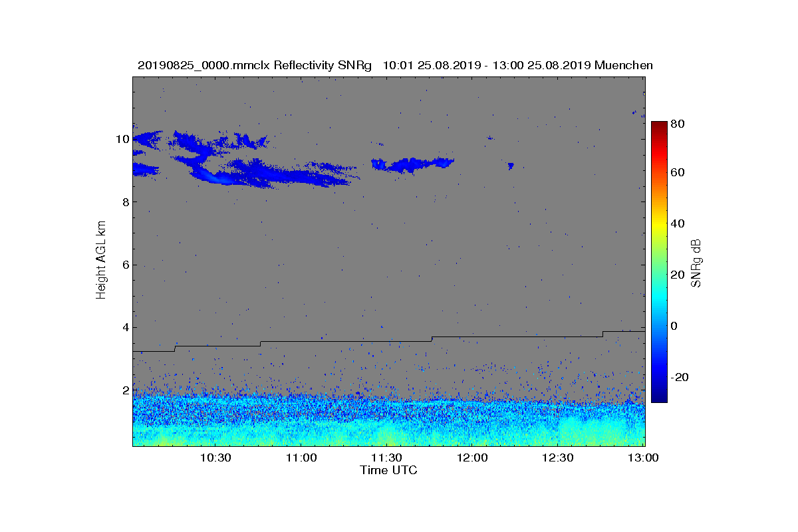Click the colorbar value -20
Screen dimensions: 798x532
click(x=680, y=376)
